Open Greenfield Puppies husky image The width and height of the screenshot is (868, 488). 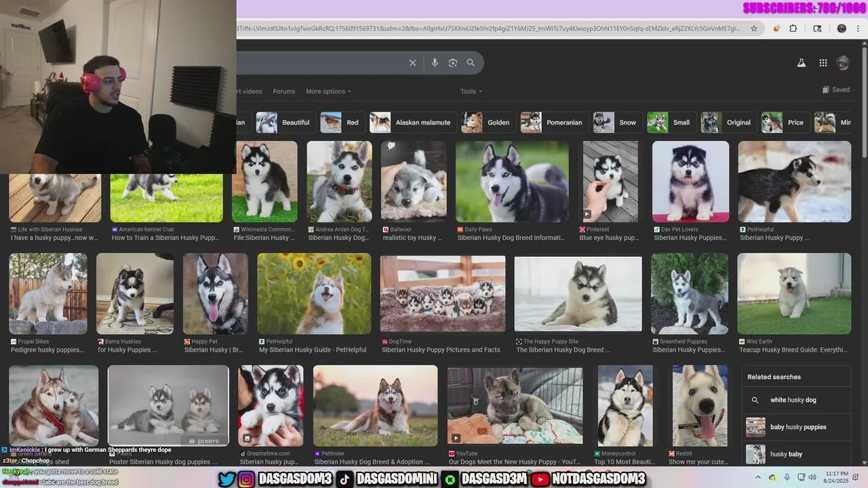click(x=690, y=293)
